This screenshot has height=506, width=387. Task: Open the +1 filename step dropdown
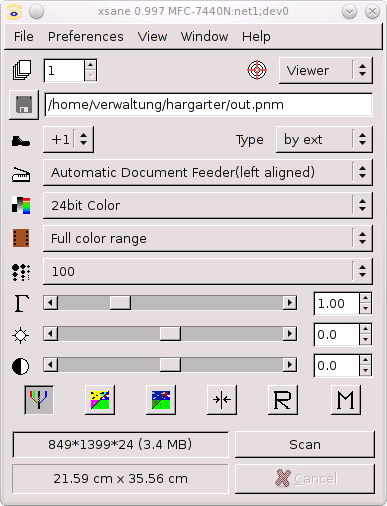(x=68, y=139)
